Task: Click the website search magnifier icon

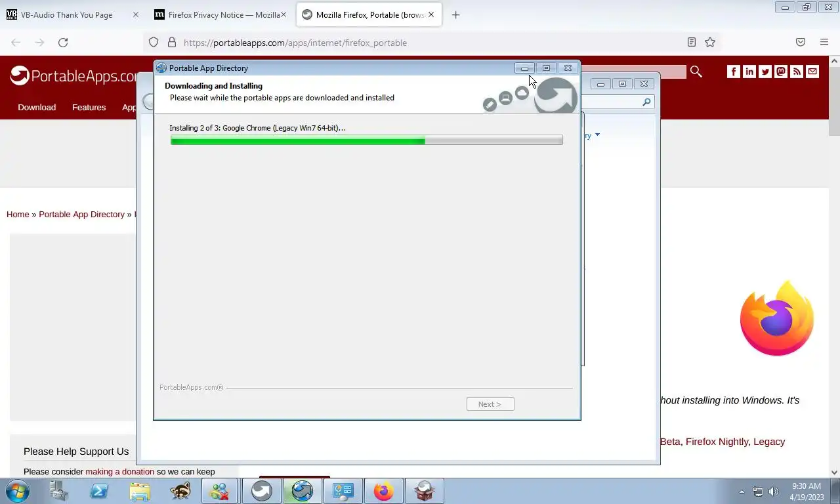Action: 696,72
